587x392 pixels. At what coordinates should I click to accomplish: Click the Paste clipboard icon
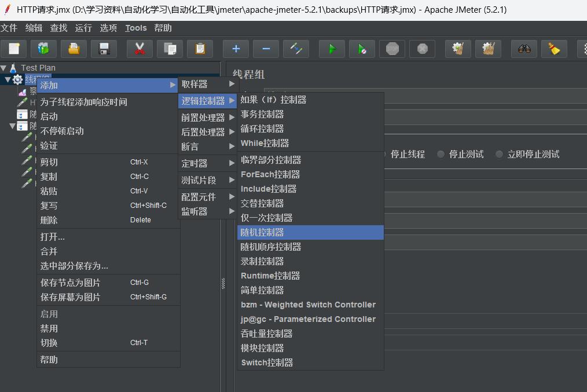pos(200,49)
